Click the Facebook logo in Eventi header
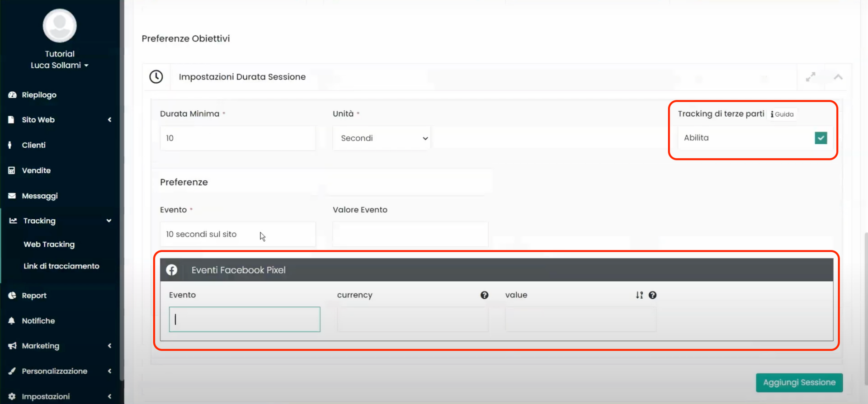The height and width of the screenshot is (404, 868). 172,270
